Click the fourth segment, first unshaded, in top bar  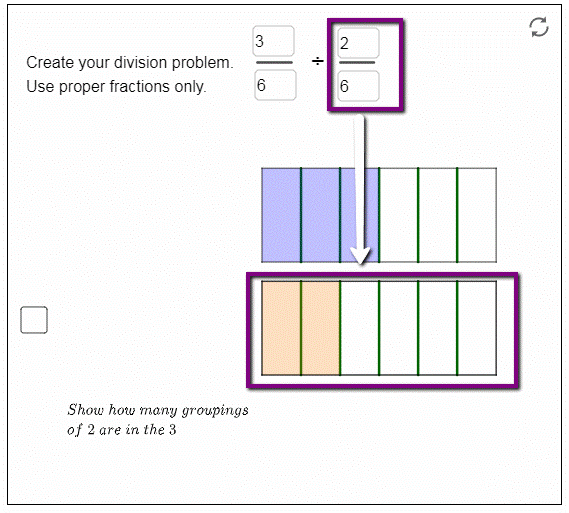(x=399, y=215)
